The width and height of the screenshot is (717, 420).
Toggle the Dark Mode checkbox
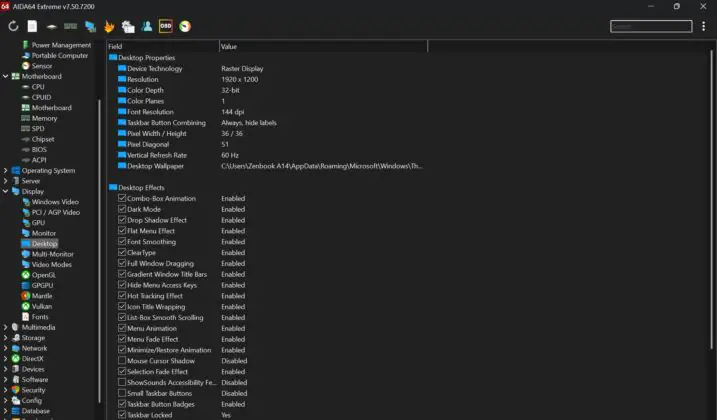[x=122, y=209]
